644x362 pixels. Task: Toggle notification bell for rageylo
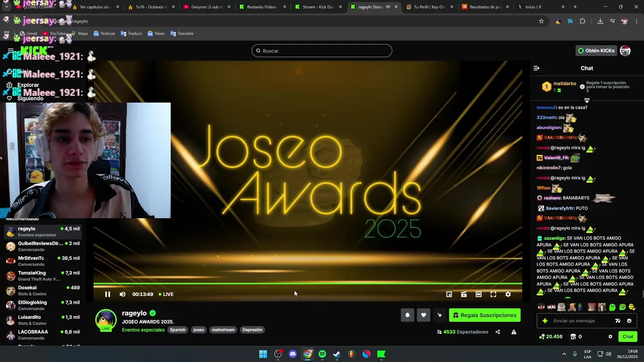pyautogui.click(x=408, y=315)
